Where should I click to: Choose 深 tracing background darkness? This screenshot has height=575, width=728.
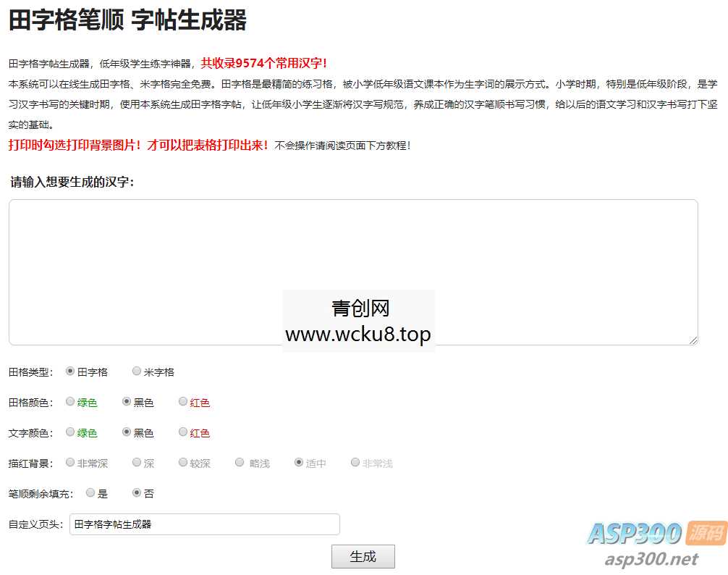tap(136, 463)
